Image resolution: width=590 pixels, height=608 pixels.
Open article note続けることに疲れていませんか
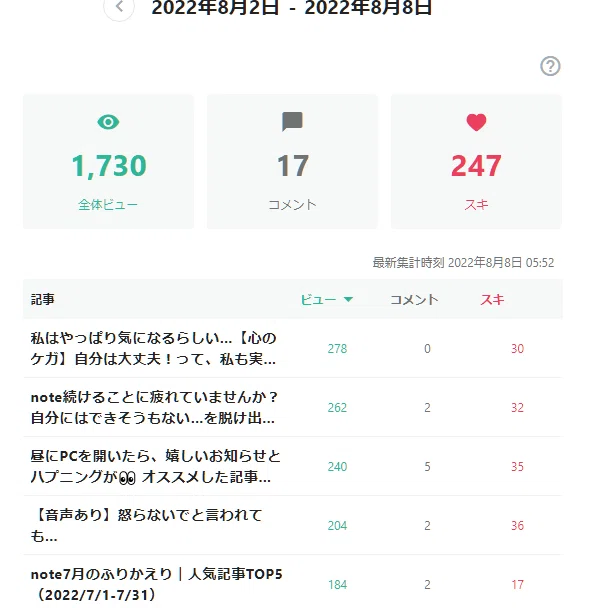point(154,408)
